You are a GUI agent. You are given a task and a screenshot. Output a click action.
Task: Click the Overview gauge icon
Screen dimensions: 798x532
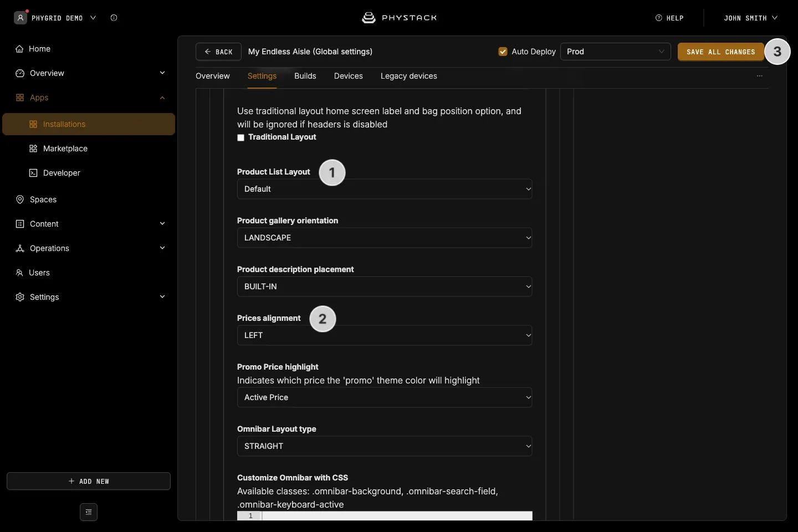tap(20, 73)
